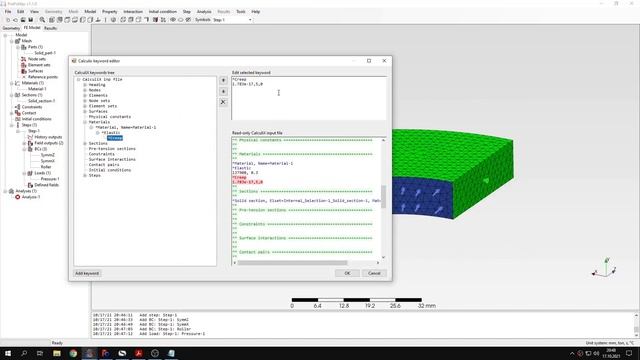
Task: Click the Zoom to fit magnifier icon
Action: [x=42, y=20]
